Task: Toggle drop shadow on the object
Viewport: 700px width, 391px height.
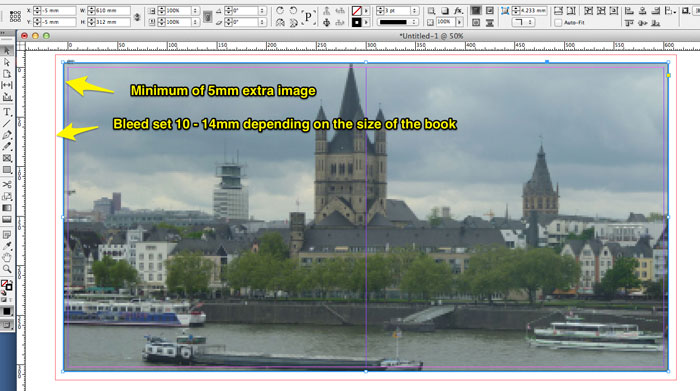Action: pos(445,10)
